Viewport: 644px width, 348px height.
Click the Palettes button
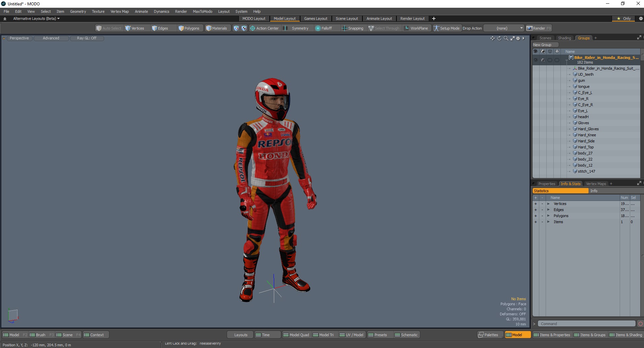[490, 335]
